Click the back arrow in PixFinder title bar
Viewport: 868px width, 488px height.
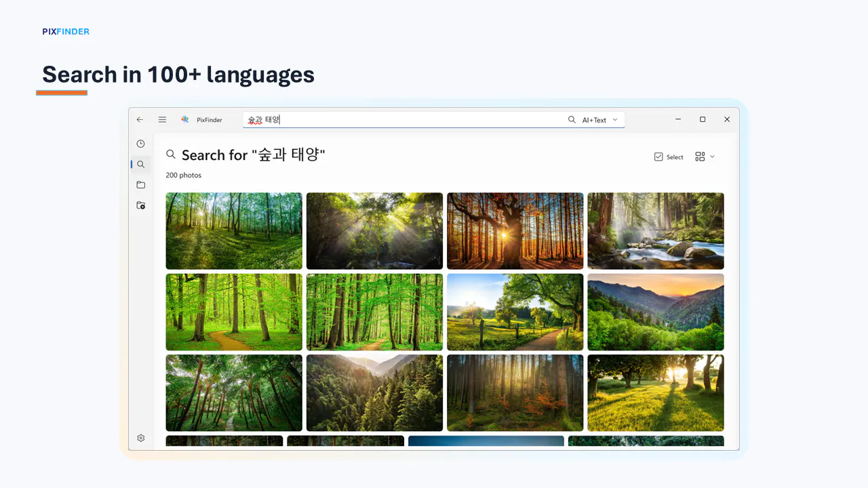[x=140, y=119]
